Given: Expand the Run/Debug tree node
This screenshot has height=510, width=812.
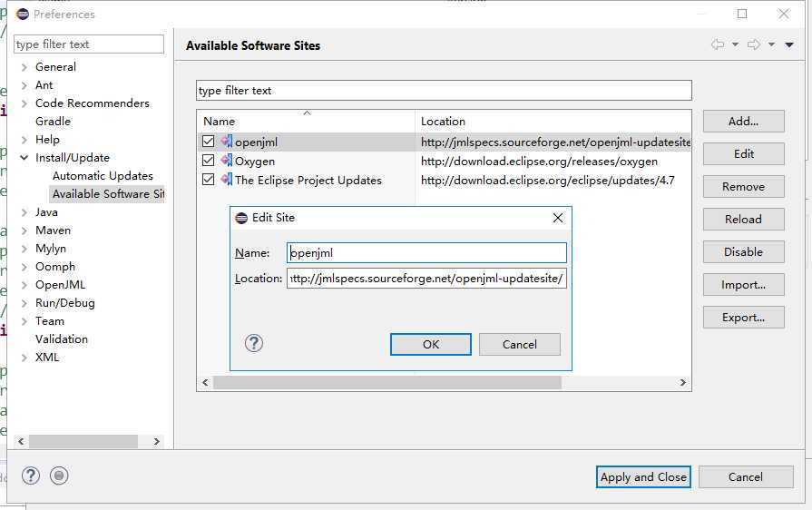Looking at the screenshot, I should pyautogui.click(x=24, y=303).
